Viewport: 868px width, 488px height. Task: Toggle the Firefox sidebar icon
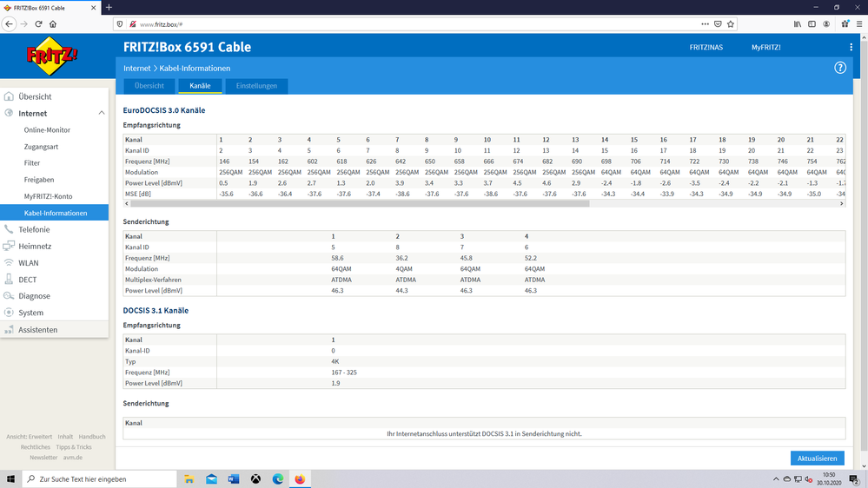(812, 23)
